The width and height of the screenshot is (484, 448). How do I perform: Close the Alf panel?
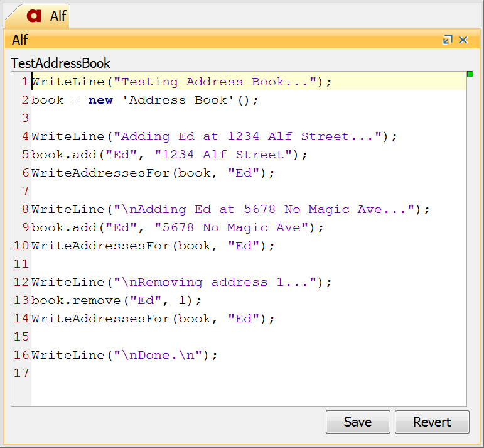(x=463, y=40)
